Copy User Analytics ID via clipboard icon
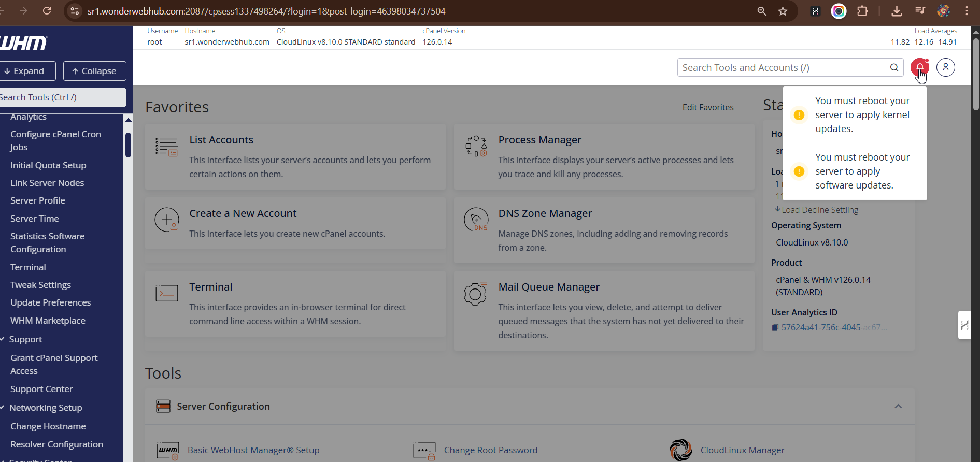 (775, 327)
